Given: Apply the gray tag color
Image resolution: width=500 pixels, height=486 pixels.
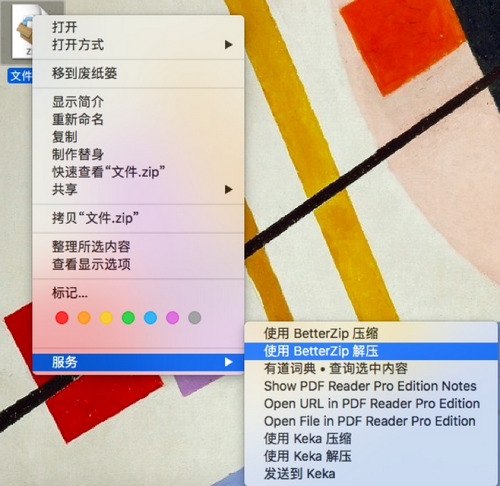Looking at the screenshot, I should click(195, 318).
